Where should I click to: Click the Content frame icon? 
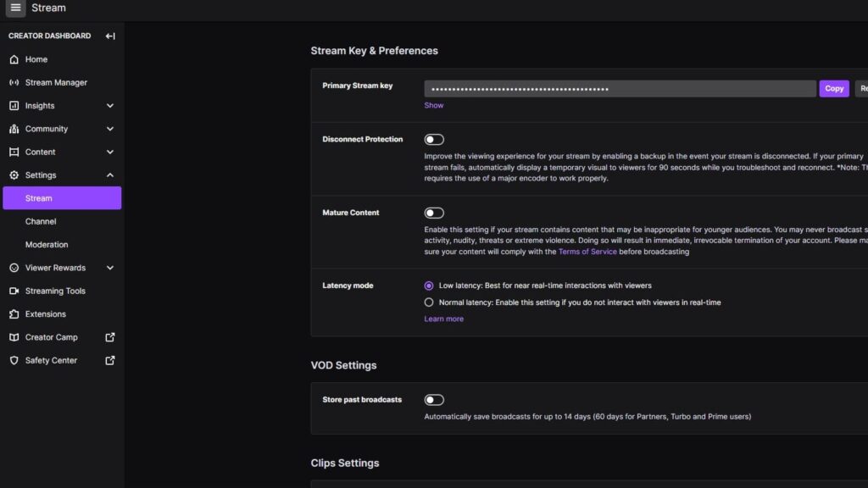tap(14, 152)
